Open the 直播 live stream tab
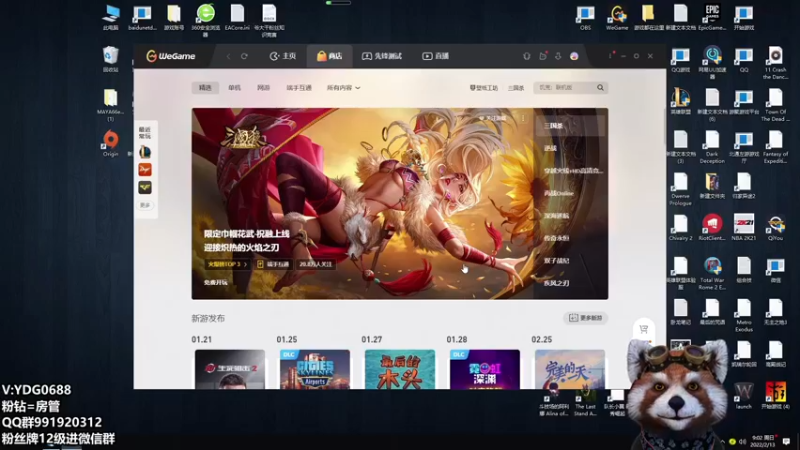This screenshot has width=800, height=450. point(435,56)
